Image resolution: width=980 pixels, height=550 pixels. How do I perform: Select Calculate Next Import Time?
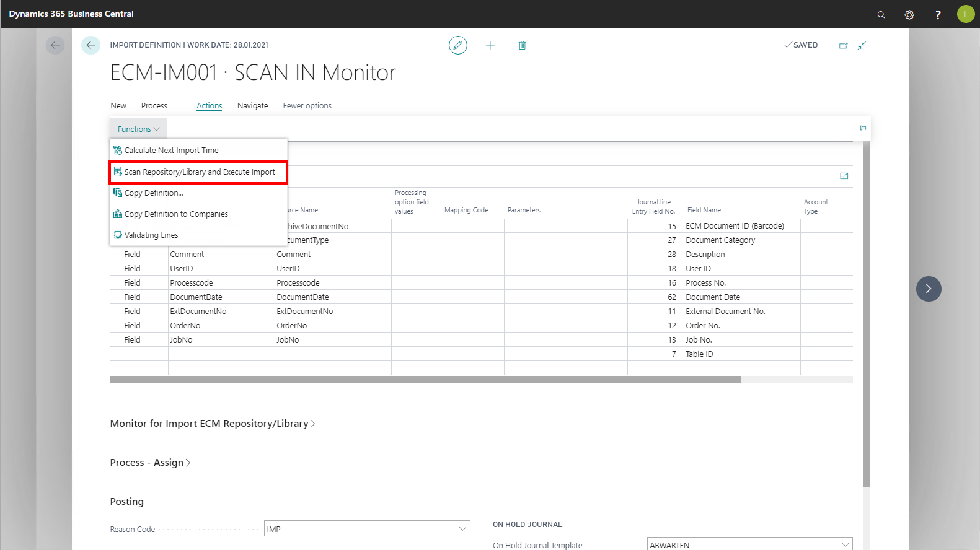pos(171,151)
